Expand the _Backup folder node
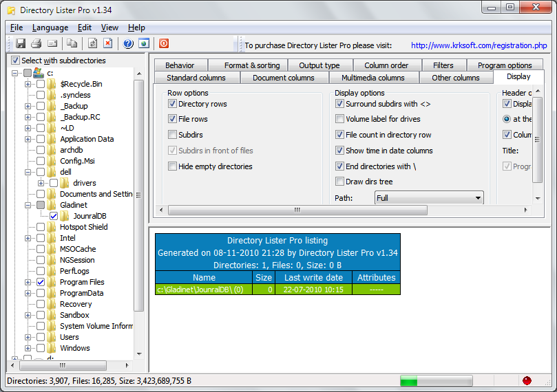This screenshot has width=557, height=392. (28, 106)
